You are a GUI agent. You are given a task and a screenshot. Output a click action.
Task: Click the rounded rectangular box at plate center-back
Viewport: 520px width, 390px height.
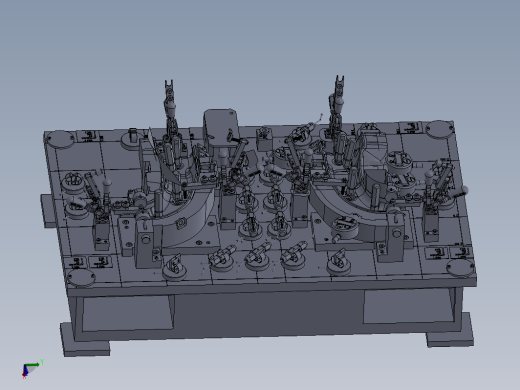click(x=221, y=129)
